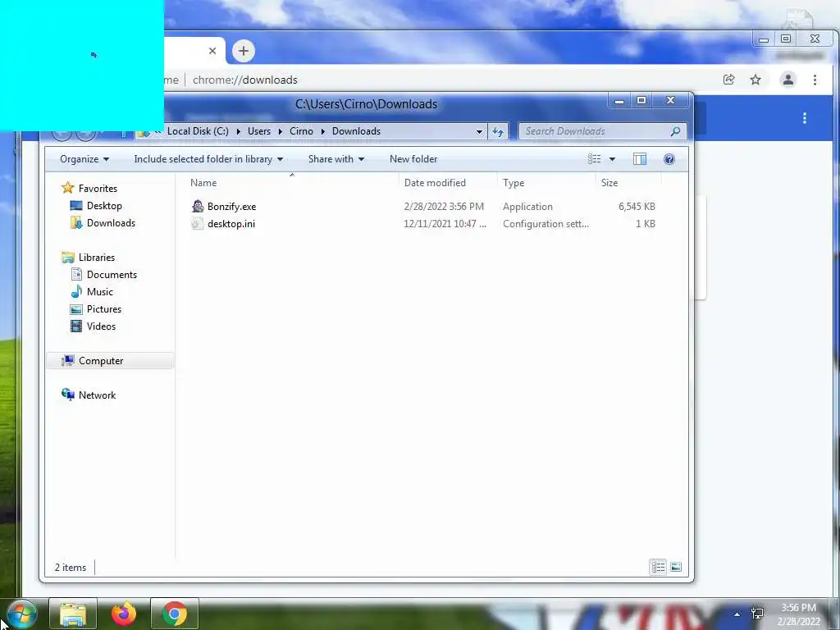Open Windows Explorer from the taskbar

click(x=73, y=614)
